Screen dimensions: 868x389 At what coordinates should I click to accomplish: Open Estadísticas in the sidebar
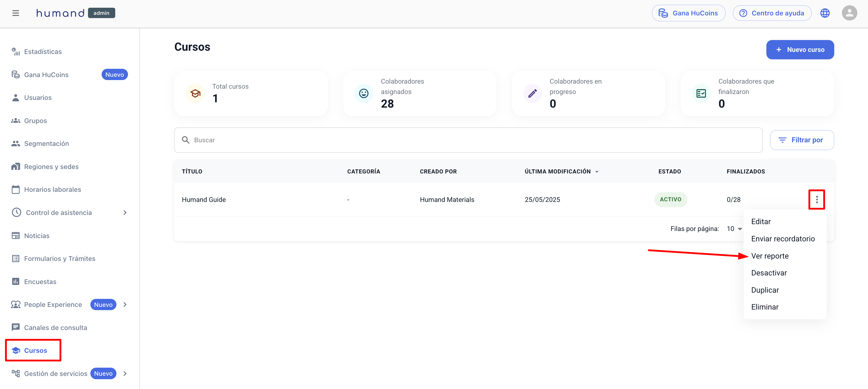click(43, 52)
